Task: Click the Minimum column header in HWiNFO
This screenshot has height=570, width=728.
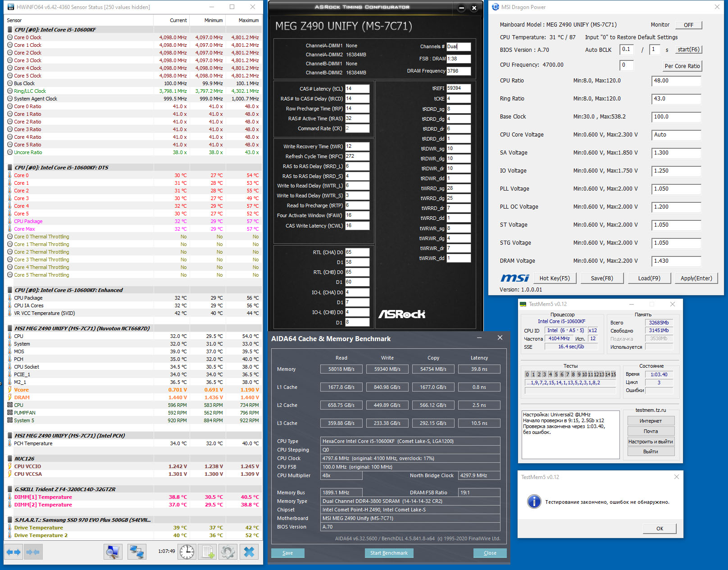Action: [x=208, y=20]
